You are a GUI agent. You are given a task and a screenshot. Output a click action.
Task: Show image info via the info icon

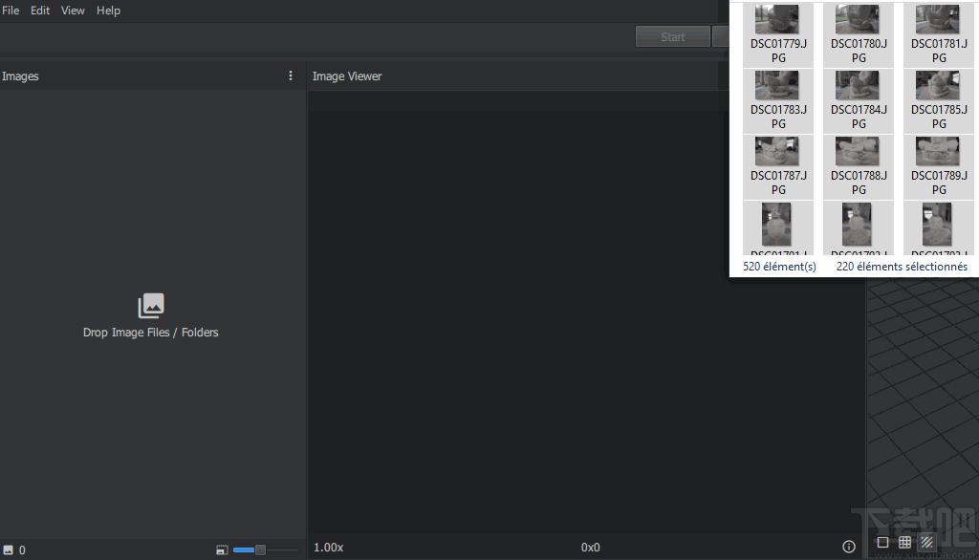(x=849, y=547)
